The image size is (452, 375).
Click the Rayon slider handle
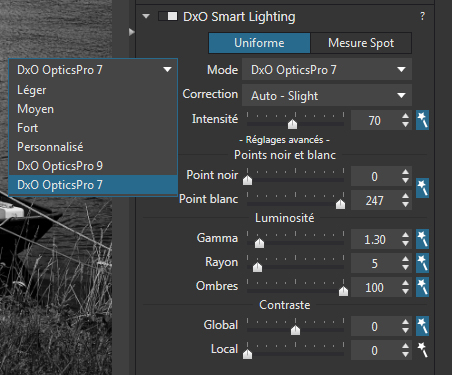click(257, 267)
